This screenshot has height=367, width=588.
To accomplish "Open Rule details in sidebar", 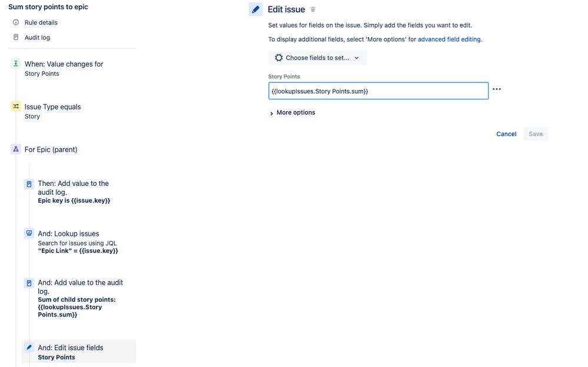I will [41, 22].
